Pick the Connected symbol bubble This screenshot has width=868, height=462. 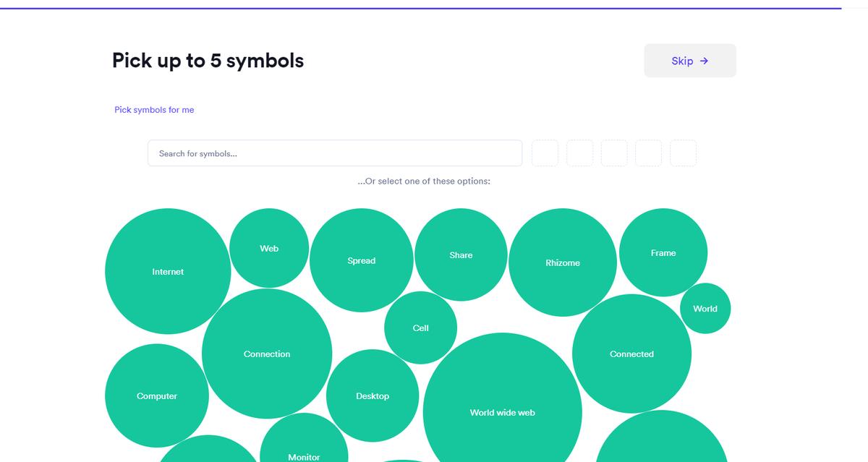pyautogui.click(x=631, y=354)
